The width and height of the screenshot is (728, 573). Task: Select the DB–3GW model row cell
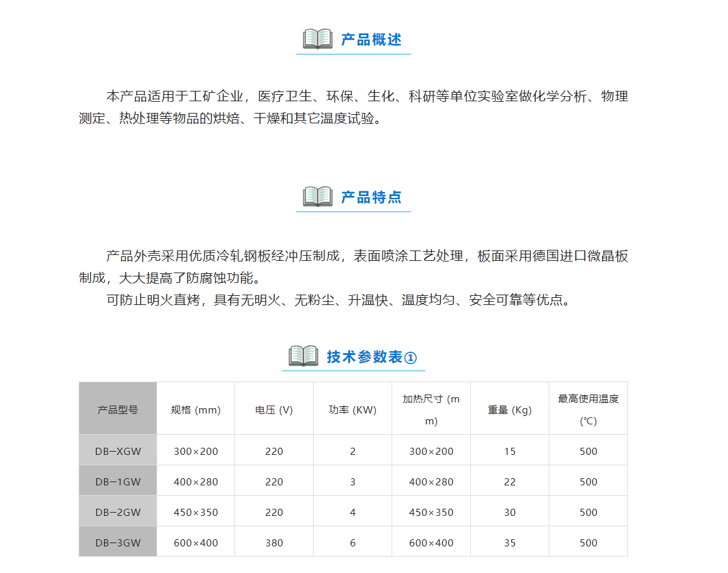pyautogui.click(x=118, y=541)
